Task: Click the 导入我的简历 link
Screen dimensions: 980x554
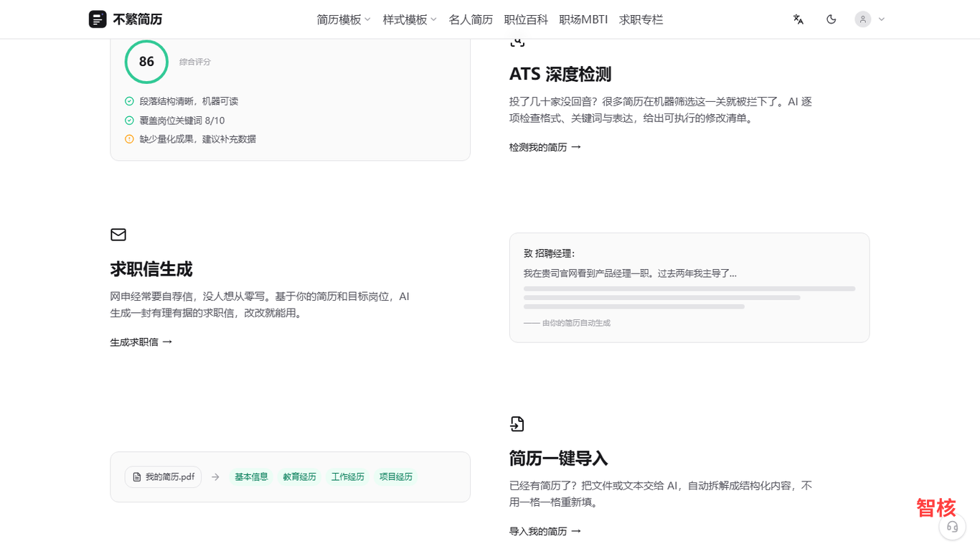Action: 545,532
